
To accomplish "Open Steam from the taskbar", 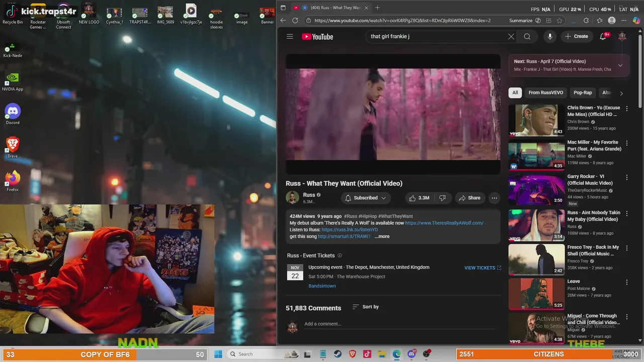I will [x=338, y=354].
